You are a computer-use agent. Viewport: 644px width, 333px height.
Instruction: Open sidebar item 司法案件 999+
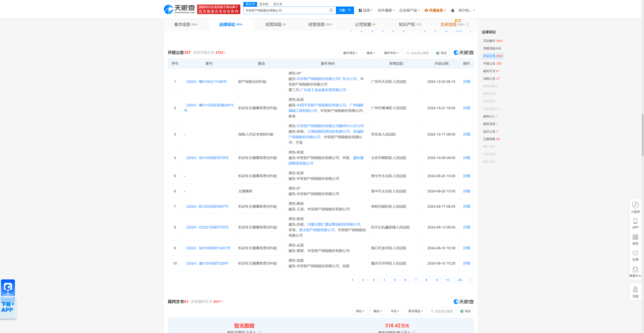493,41
